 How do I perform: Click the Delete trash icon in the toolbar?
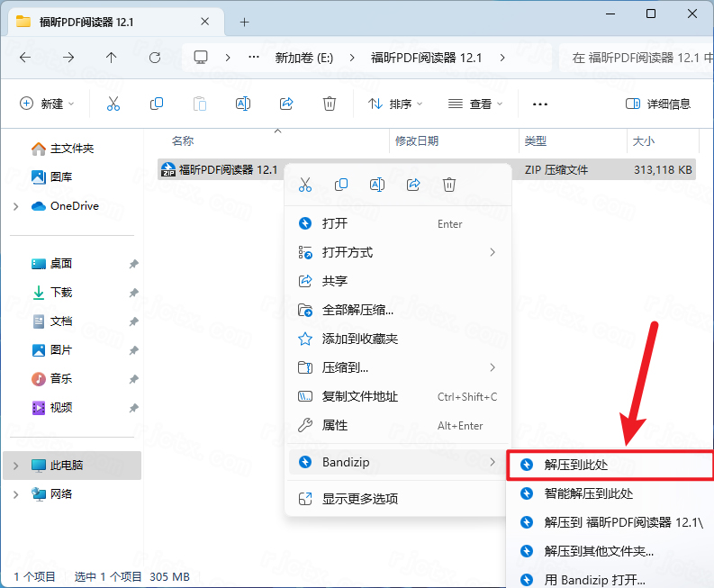pyautogui.click(x=330, y=104)
